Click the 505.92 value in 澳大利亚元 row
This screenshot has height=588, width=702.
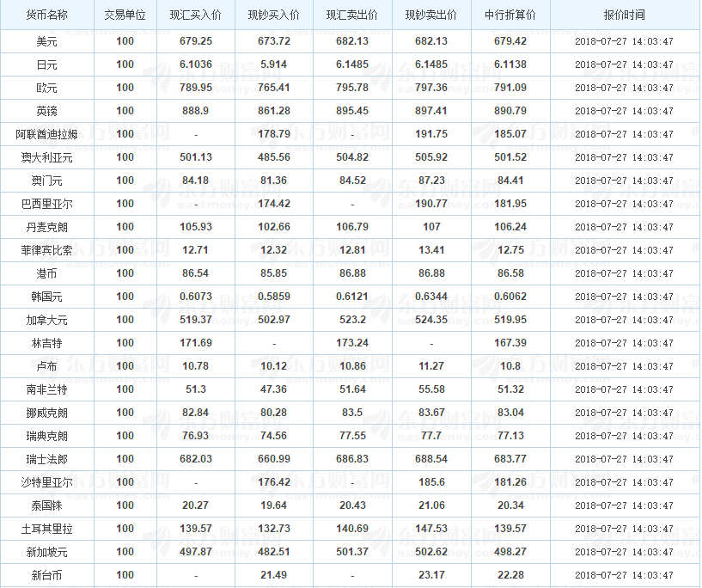click(431, 157)
